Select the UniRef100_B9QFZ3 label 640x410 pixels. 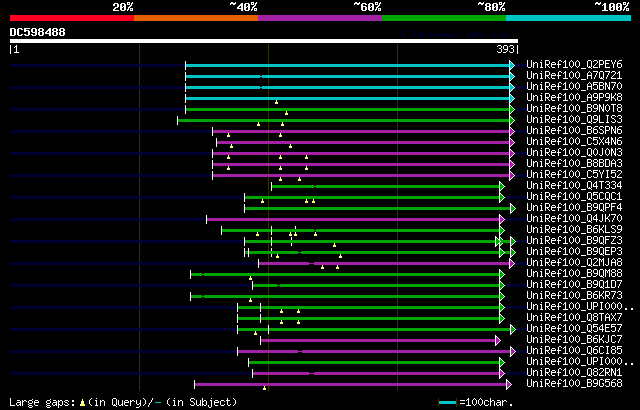[x=574, y=241]
